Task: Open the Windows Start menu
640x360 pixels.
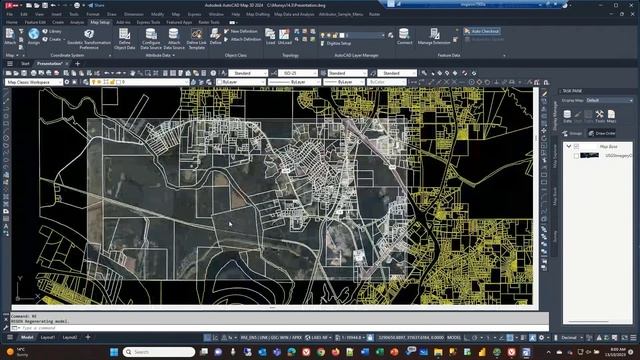Action: [x=114, y=352]
